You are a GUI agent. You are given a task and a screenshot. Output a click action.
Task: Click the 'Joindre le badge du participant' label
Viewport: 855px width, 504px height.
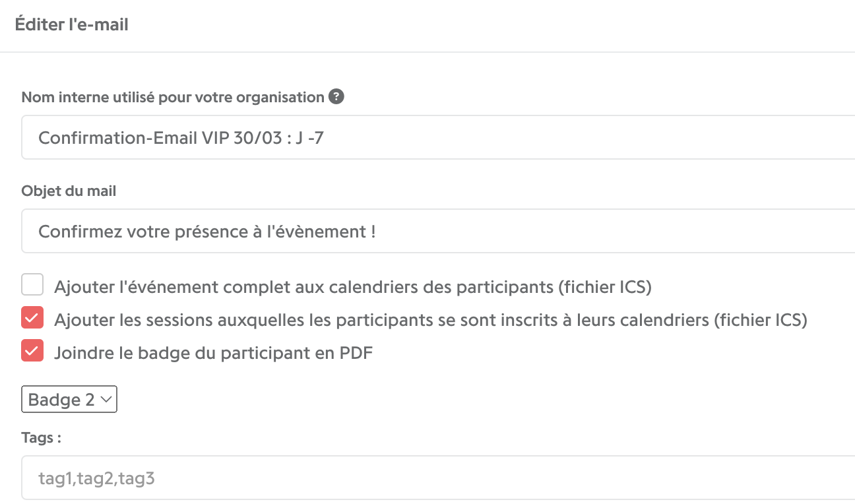pos(214,352)
